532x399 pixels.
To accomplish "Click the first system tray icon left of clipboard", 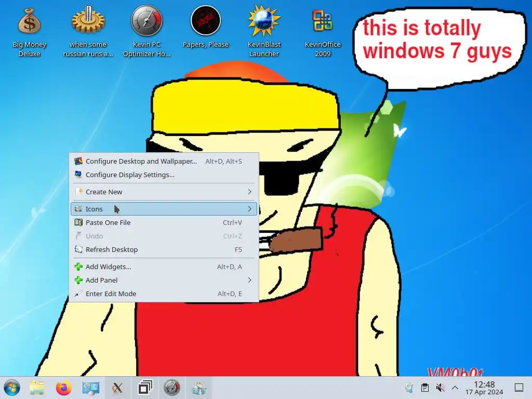I will [409, 388].
